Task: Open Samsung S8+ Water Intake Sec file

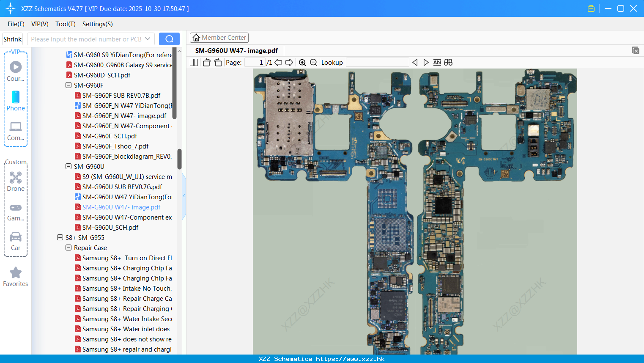Action: point(127,319)
